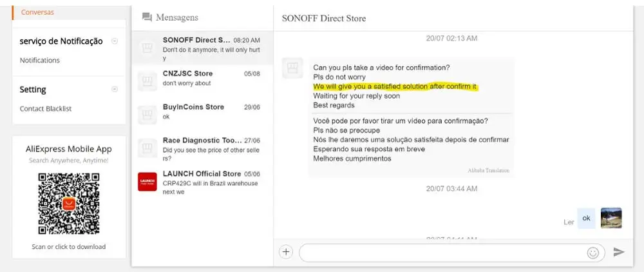Click the Mensagens chat bubble icon

[x=147, y=17]
